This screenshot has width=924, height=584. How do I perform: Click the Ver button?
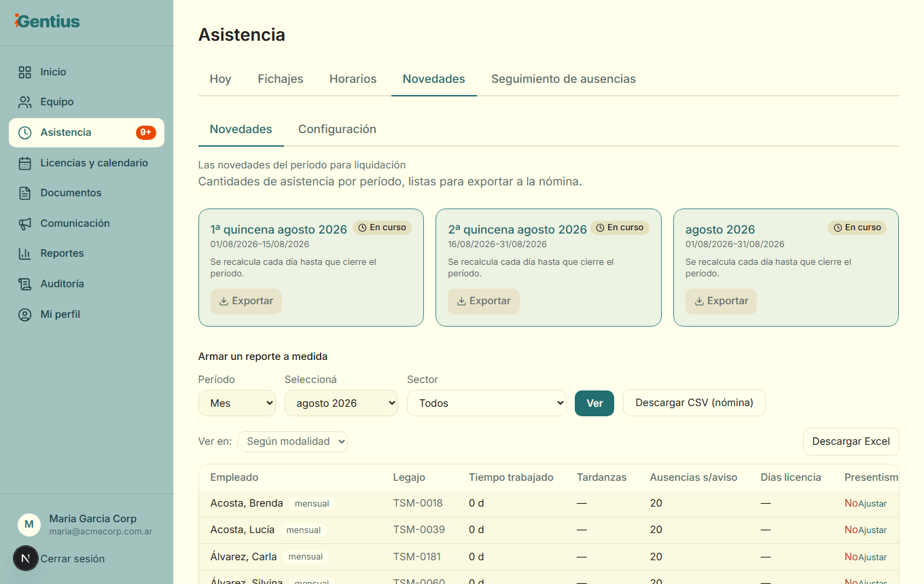coord(594,403)
